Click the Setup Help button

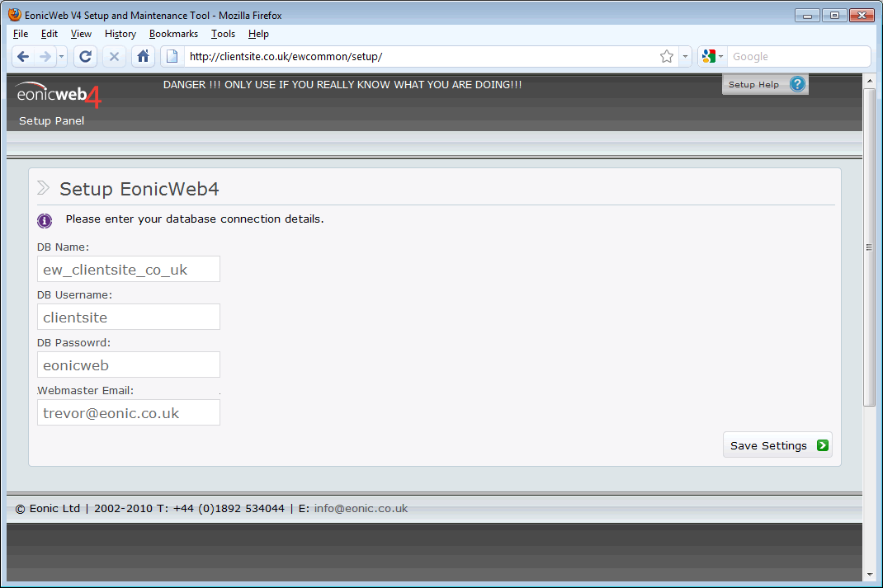click(765, 84)
